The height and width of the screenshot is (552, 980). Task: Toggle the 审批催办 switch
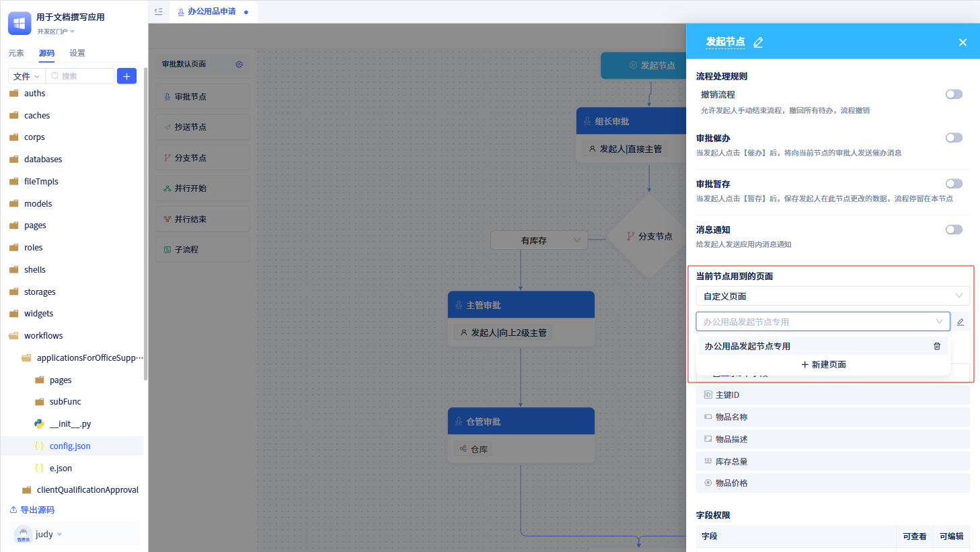954,138
